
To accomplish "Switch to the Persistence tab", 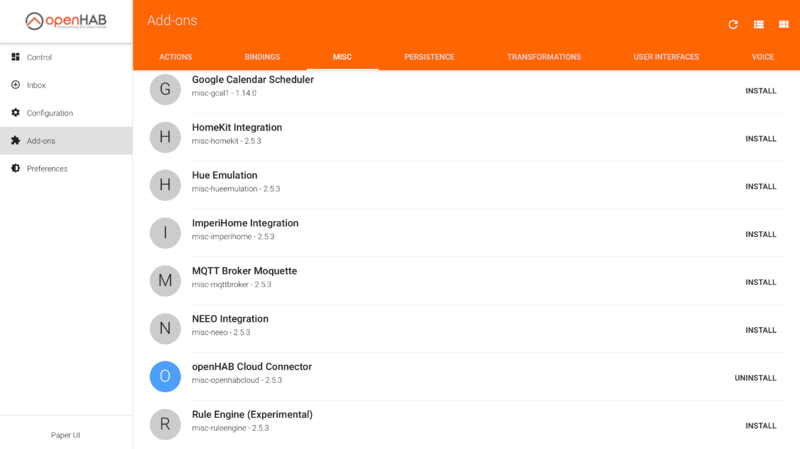I will (429, 57).
